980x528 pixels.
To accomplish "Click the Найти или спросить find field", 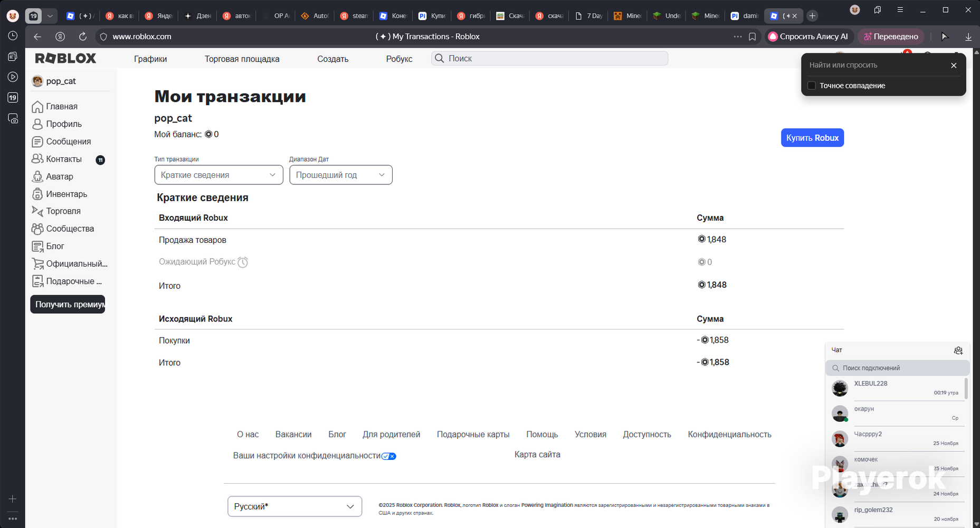I will (875, 65).
